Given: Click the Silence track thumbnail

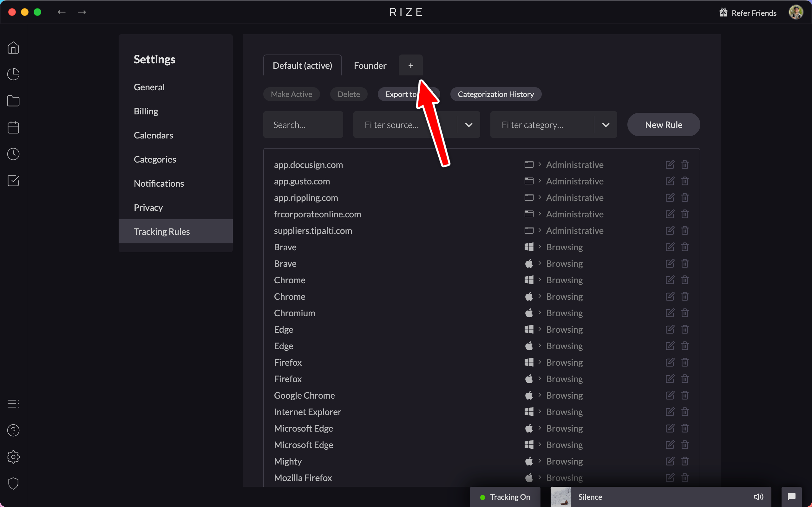Looking at the screenshot, I should 560,497.
